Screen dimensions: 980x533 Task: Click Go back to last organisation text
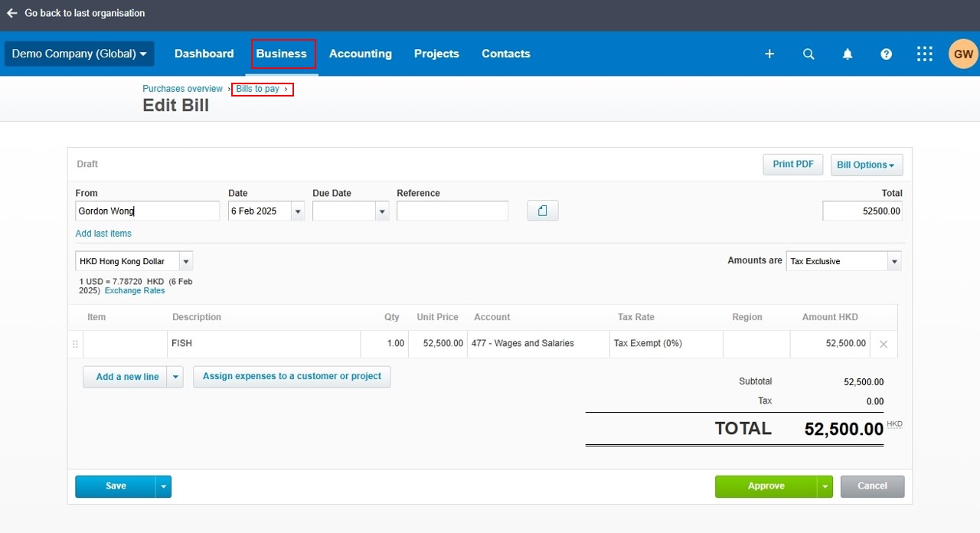coord(84,13)
